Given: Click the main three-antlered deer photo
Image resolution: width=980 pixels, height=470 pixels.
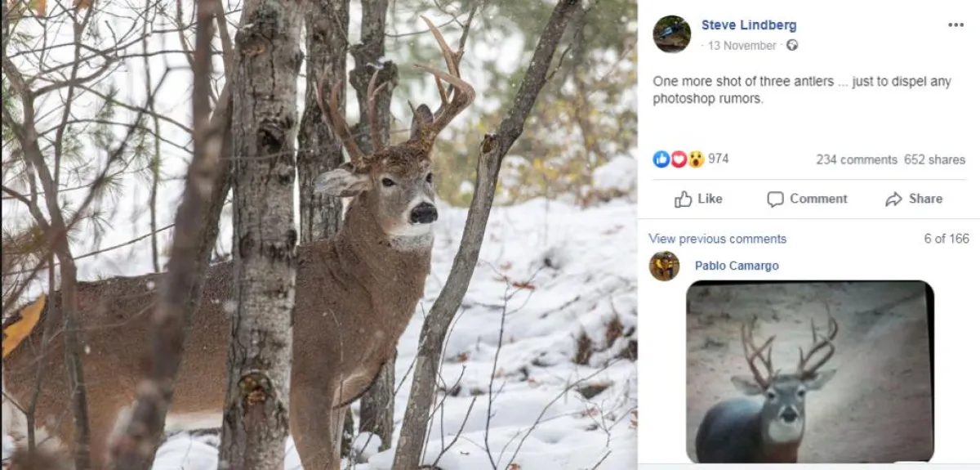Looking at the screenshot, I should point(318,235).
